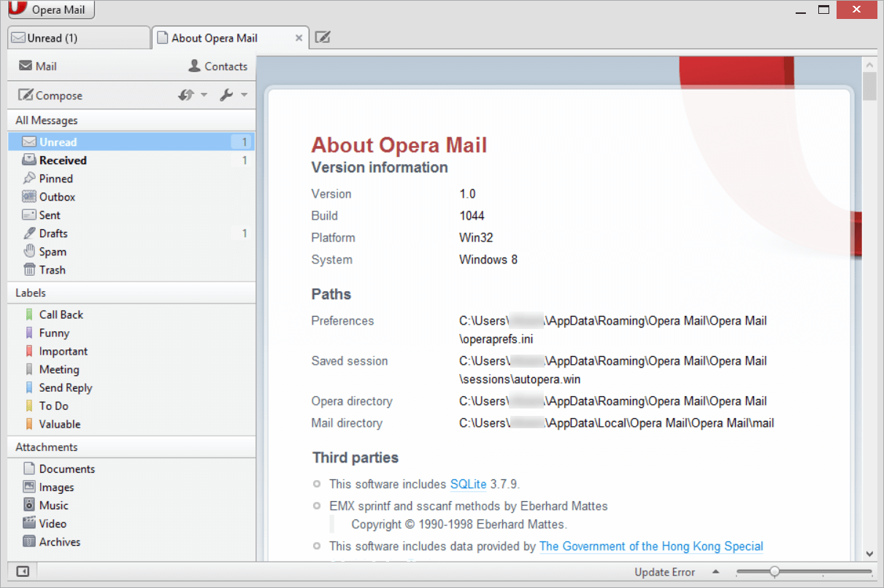Click the Drafts count badge 1

pos(245,233)
